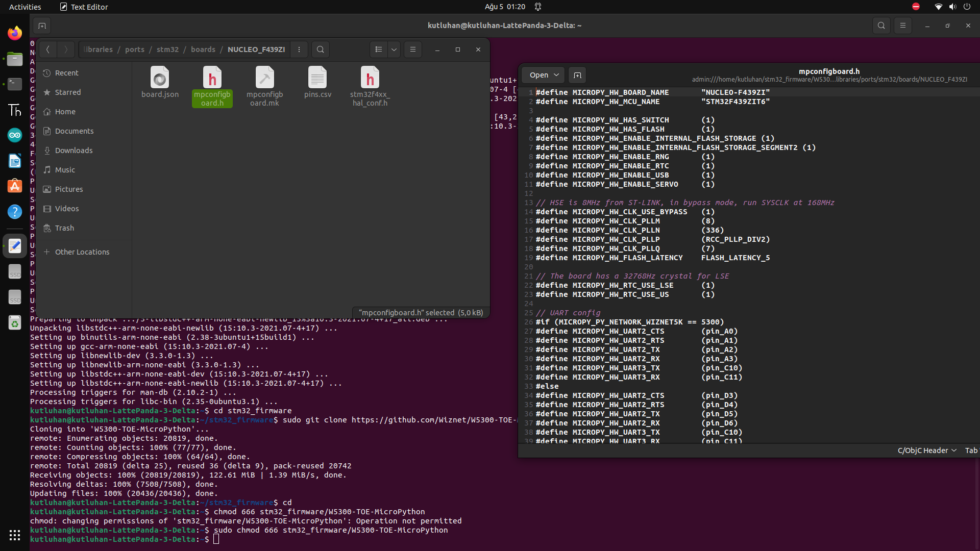Open Firefox from the dock
The height and width of the screenshot is (551, 980).
point(14,33)
